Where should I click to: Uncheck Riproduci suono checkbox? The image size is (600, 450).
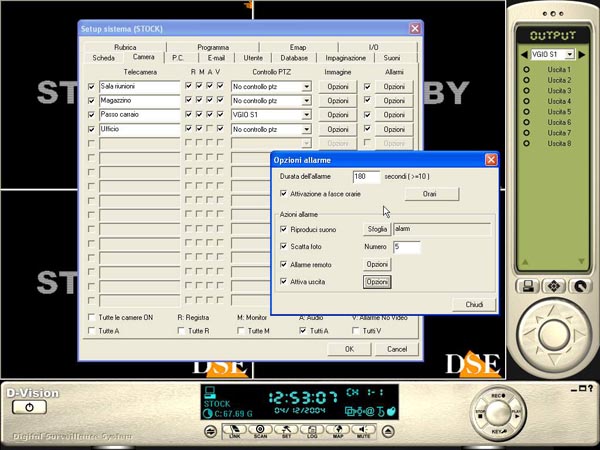[x=283, y=229]
